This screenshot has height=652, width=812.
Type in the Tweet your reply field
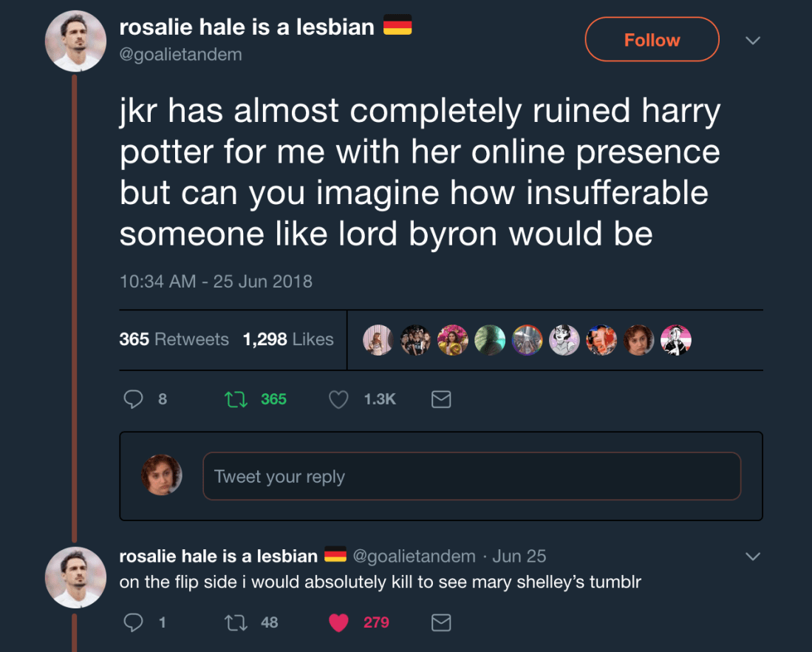(471, 476)
